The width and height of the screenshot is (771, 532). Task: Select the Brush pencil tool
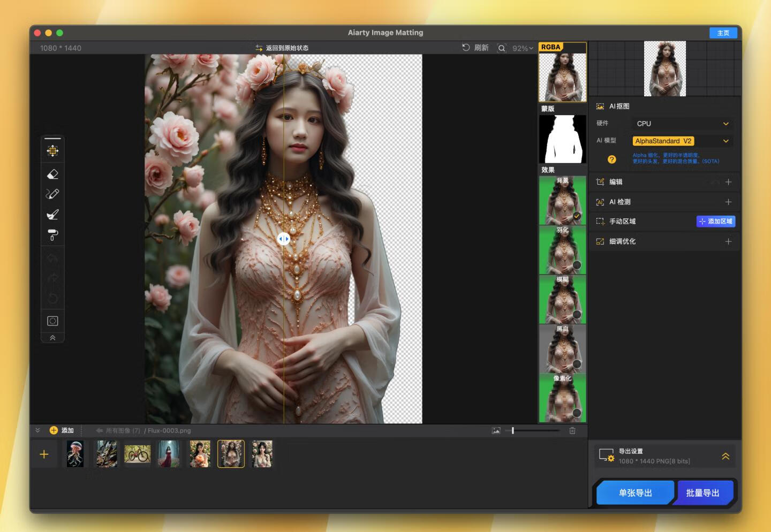tap(52, 194)
